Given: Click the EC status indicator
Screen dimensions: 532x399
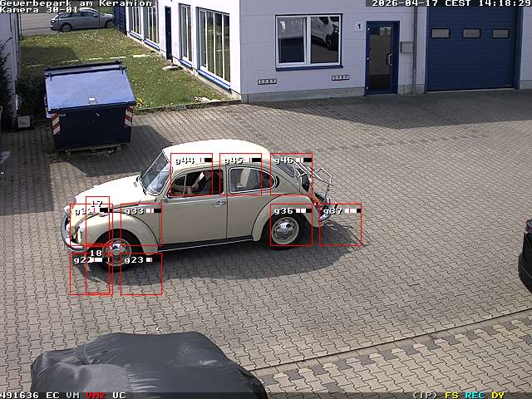Looking at the screenshot, I should [52, 395].
